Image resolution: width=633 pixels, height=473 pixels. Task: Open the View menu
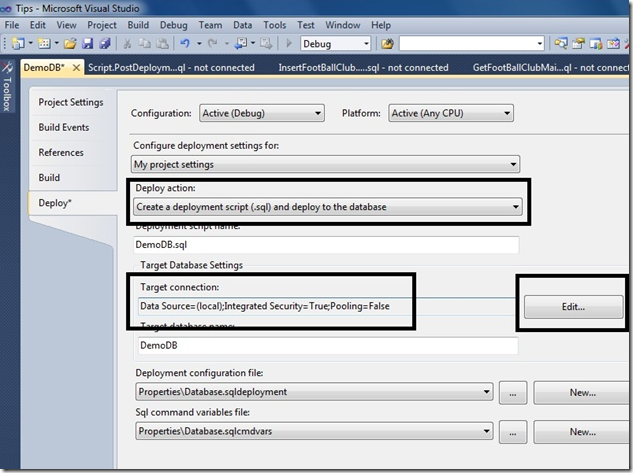pyautogui.click(x=66, y=25)
